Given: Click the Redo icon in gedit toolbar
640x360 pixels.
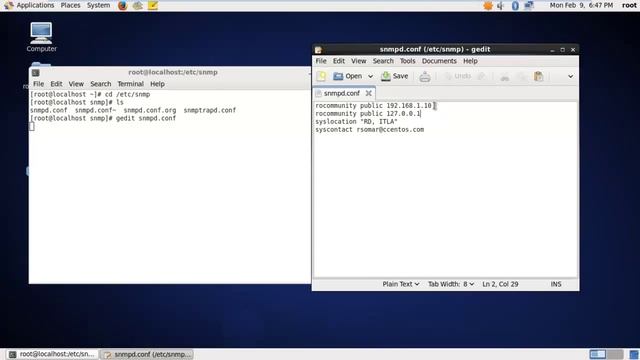Looking at the screenshot, I should click(x=482, y=76).
